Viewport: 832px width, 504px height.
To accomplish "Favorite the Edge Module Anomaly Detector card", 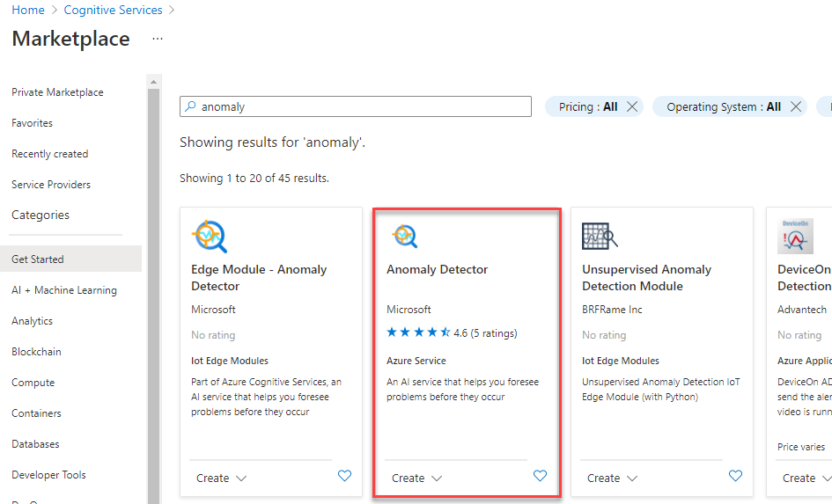I will pos(344,475).
